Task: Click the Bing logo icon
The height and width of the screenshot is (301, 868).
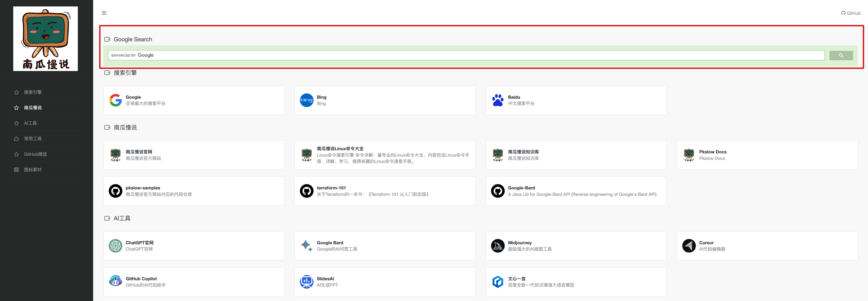Action: click(306, 100)
